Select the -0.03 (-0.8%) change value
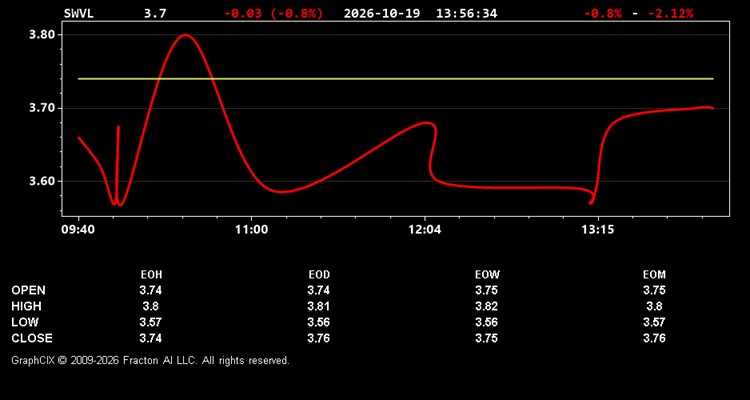Viewport: 750px width, 400px height. tap(274, 13)
